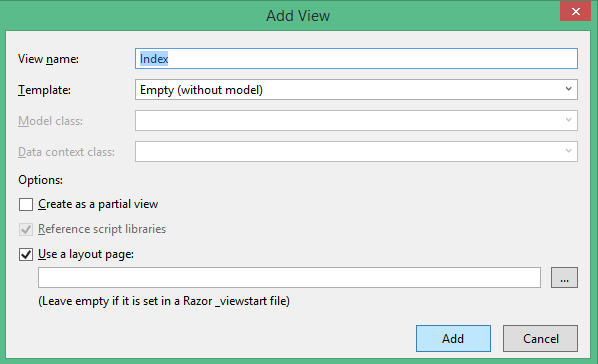The height and width of the screenshot is (364, 598).
Task: Click the layout page path field
Action: [x=289, y=277]
